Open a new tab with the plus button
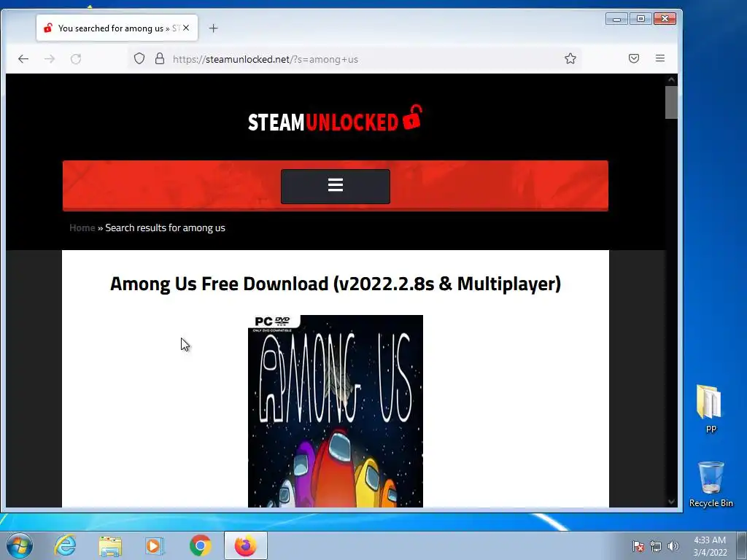 point(214,28)
